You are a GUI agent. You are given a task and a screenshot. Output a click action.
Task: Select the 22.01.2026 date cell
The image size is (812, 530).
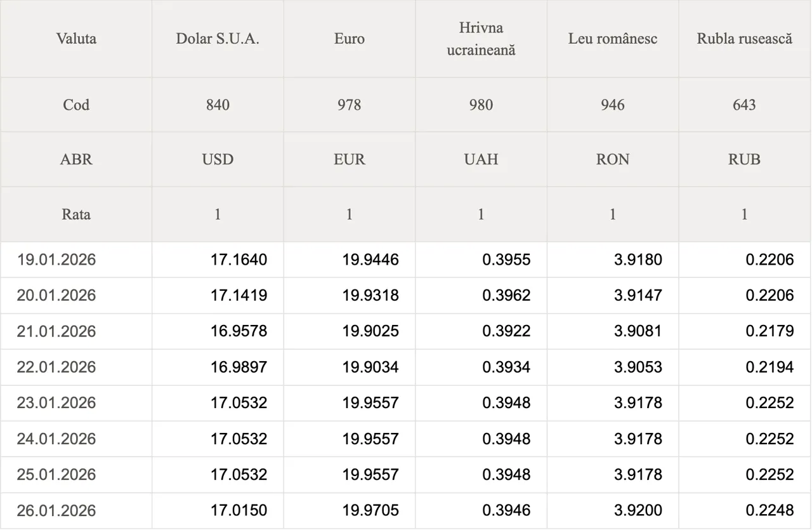tap(56, 367)
